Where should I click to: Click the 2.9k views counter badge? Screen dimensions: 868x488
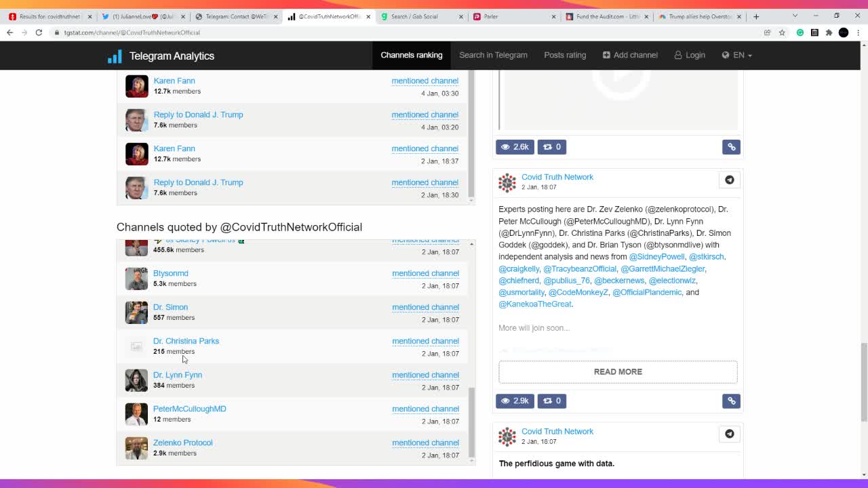(x=515, y=401)
